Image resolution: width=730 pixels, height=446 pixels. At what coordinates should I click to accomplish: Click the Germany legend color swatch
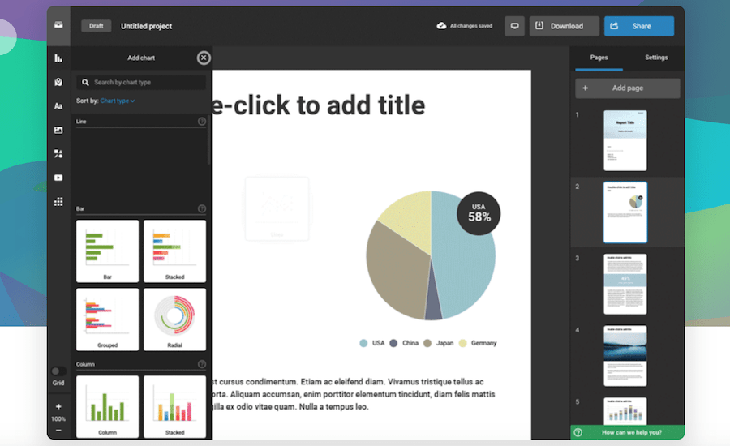462,343
